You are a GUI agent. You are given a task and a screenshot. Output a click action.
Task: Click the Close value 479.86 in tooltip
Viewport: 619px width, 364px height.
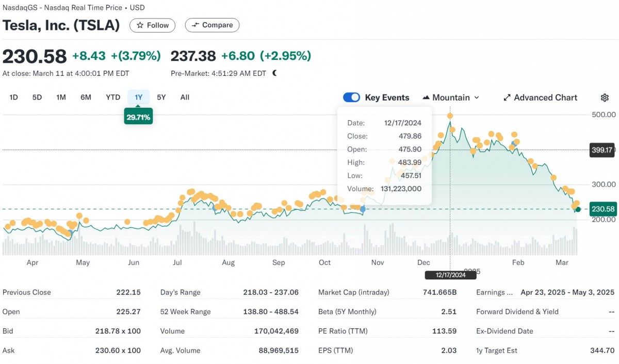(410, 136)
